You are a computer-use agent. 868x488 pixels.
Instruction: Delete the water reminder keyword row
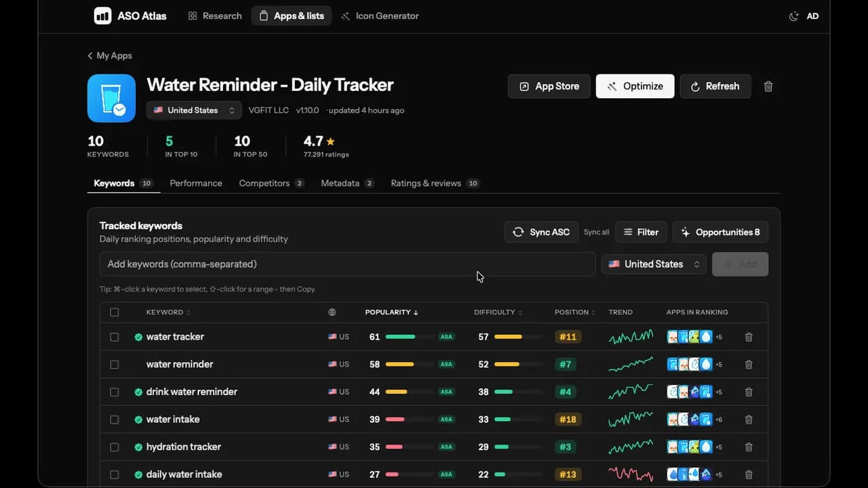[x=749, y=365]
